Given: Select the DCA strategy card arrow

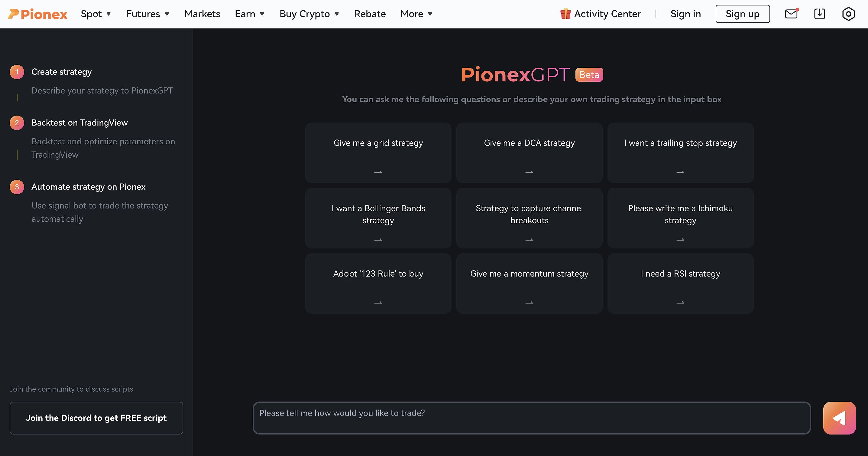Looking at the screenshot, I should pos(529,172).
